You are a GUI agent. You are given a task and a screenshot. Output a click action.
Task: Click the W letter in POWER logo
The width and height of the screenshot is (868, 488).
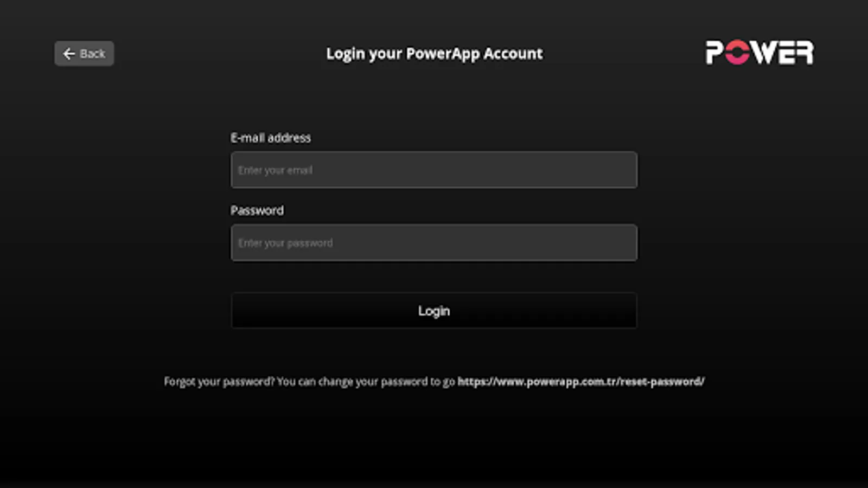(x=766, y=53)
